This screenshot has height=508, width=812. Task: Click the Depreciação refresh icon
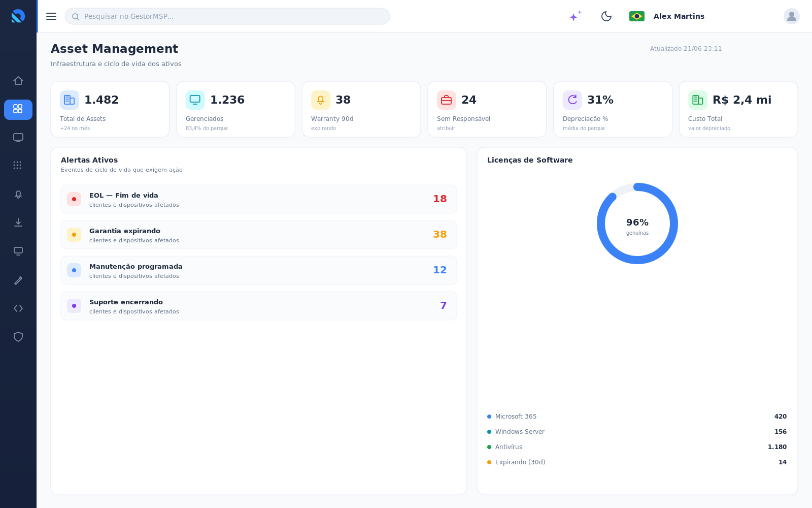[x=572, y=100]
